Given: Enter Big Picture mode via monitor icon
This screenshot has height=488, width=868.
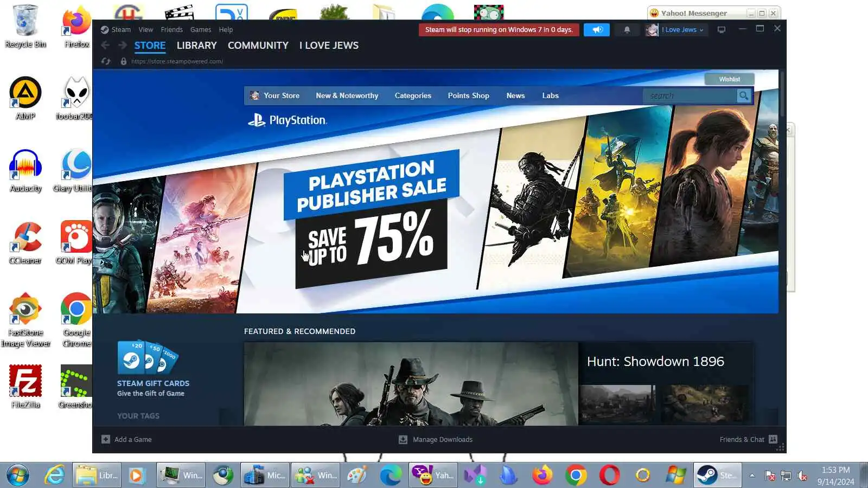Looking at the screenshot, I should [722, 30].
